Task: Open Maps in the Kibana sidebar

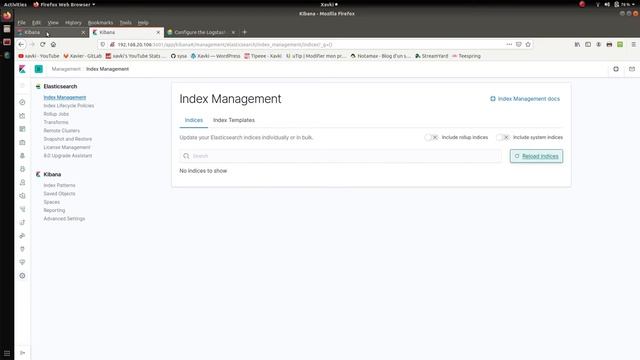Action: click(x=22, y=156)
